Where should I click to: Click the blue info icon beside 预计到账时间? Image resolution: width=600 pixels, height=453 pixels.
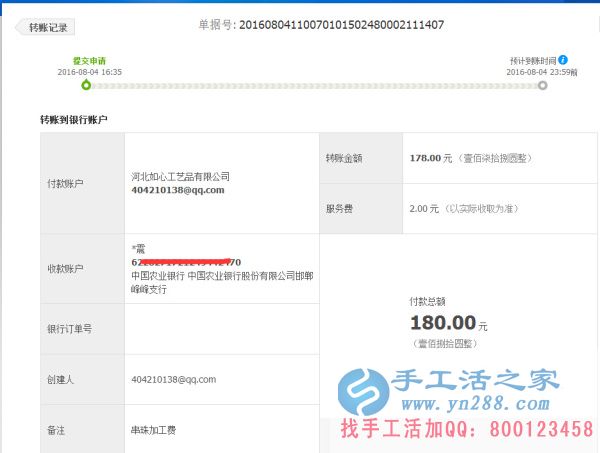point(563,60)
